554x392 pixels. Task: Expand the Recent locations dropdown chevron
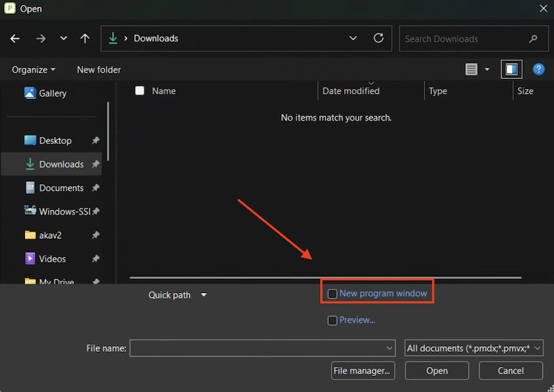[64, 39]
